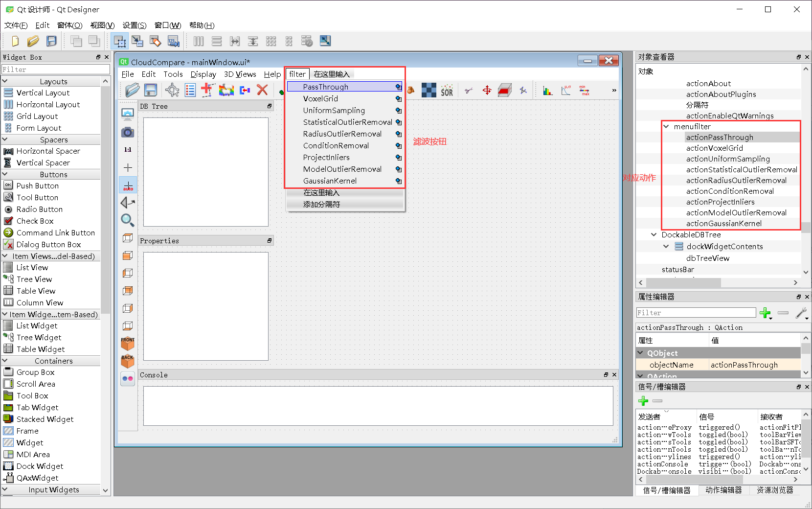Switch to the 动作编辑器 tab
This screenshot has width=812, height=509.
pyautogui.click(x=723, y=490)
